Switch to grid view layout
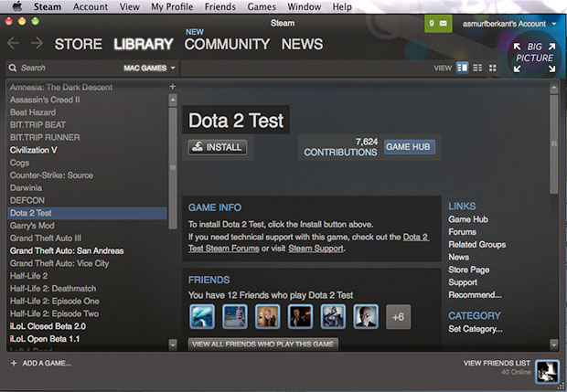This screenshot has height=392, width=567. click(493, 68)
